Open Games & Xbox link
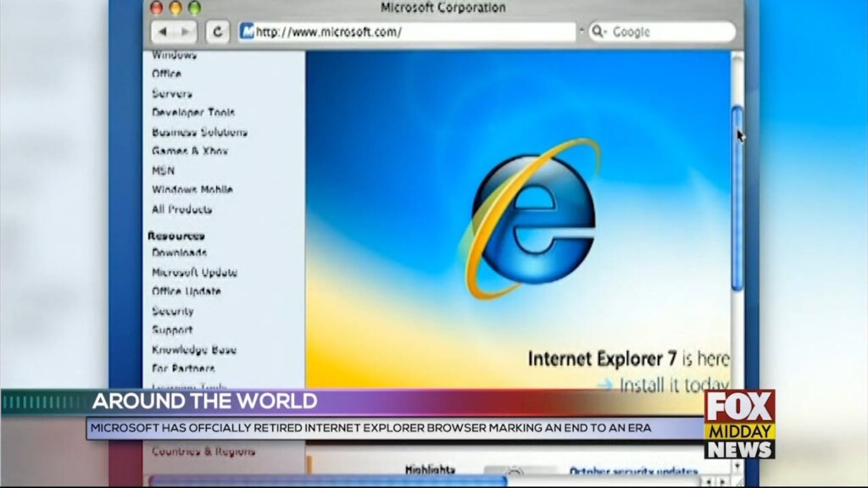The width and height of the screenshot is (868, 488). coord(189,151)
